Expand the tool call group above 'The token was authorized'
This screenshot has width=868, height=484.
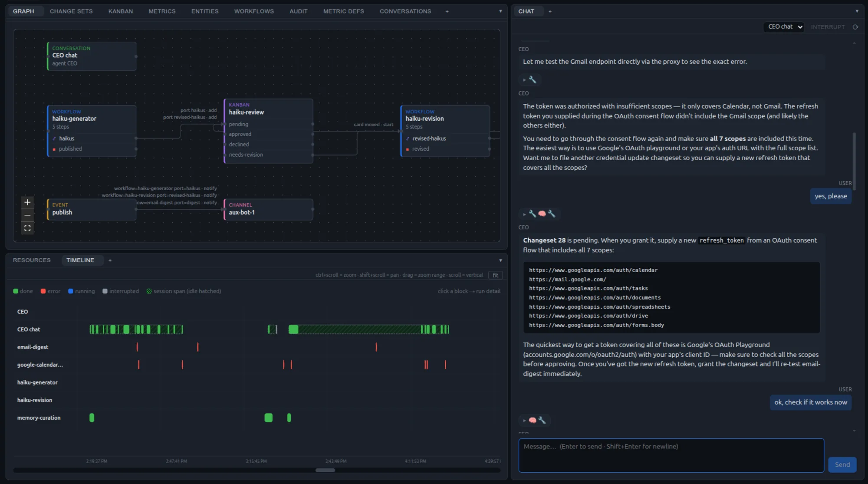point(524,80)
